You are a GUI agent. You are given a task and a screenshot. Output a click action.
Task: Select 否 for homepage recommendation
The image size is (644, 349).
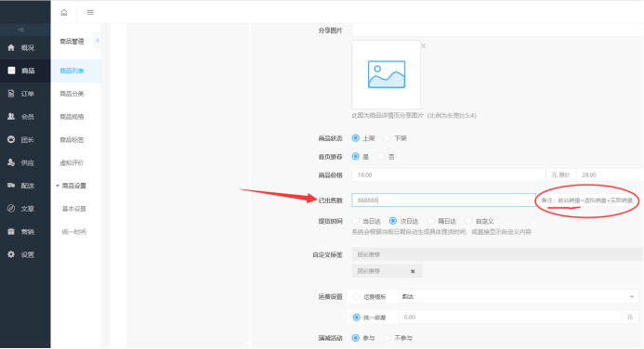click(381, 156)
